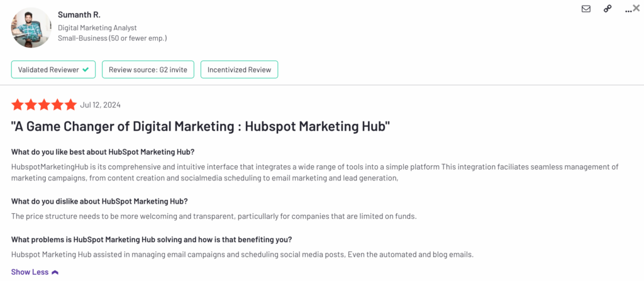Click the green checkmark in Validated Reviewer
644x281 pixels.
pyautogui.click(x=86, y=69)
